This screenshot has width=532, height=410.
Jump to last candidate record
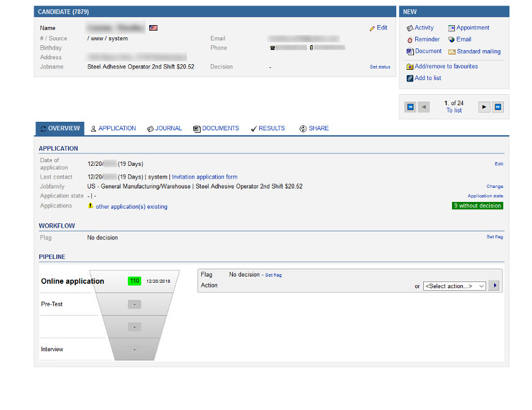tap(498, 107)
